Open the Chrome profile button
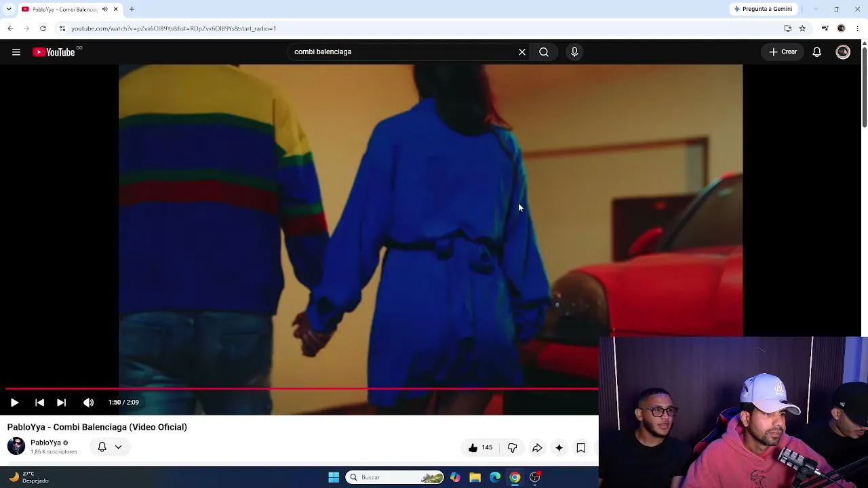868x488 pixels. coord(841,28)
